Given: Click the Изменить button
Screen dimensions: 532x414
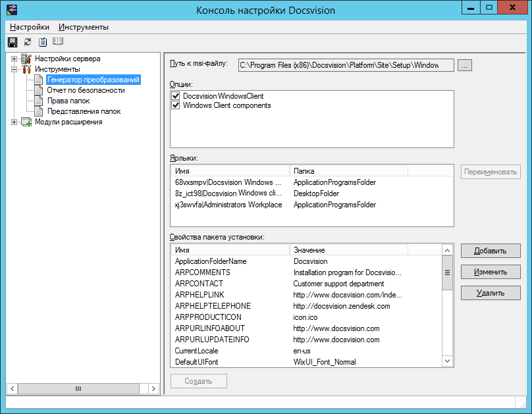Looking at the screenshot, I should coord(491,272).
